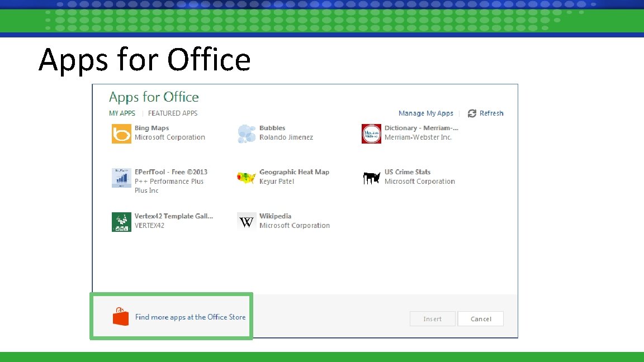
Task: Switch to the MY APPS tab
Action: 122,113
